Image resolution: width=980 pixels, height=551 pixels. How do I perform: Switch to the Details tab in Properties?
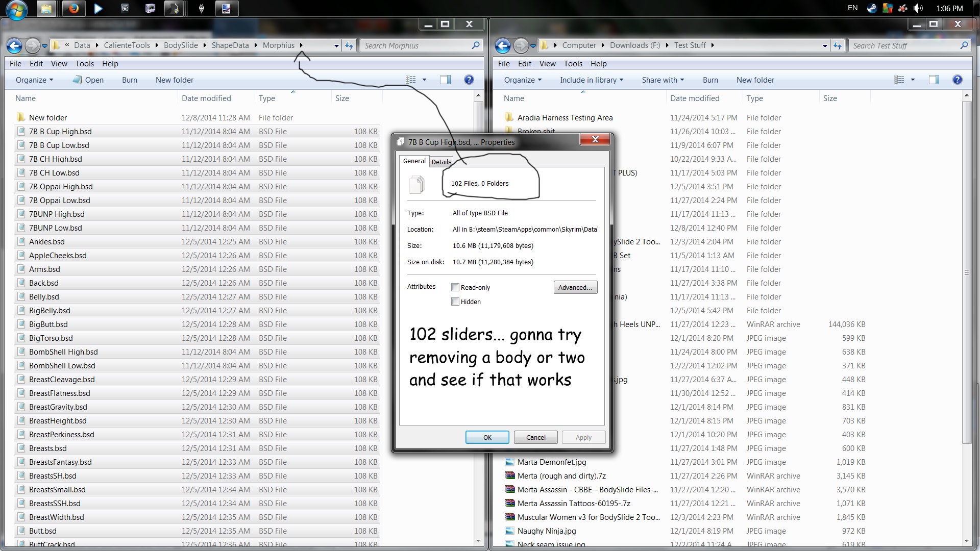click(442, 162)
